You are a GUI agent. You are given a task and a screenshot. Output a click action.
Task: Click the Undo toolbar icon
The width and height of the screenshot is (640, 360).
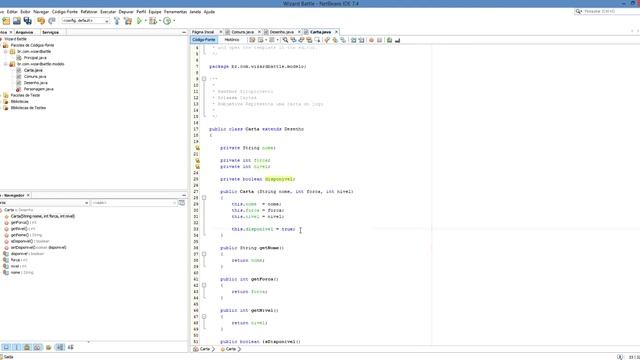coord(41,21)
